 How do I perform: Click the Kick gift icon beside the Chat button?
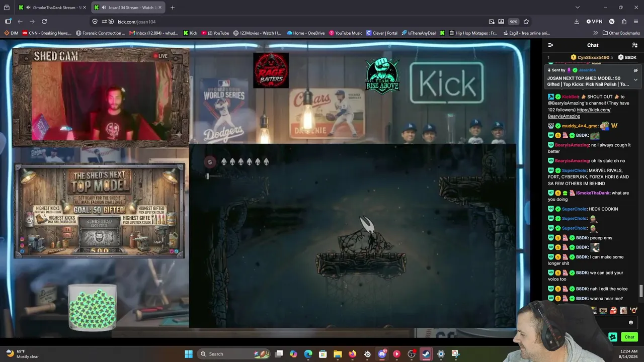pos(613,337)
